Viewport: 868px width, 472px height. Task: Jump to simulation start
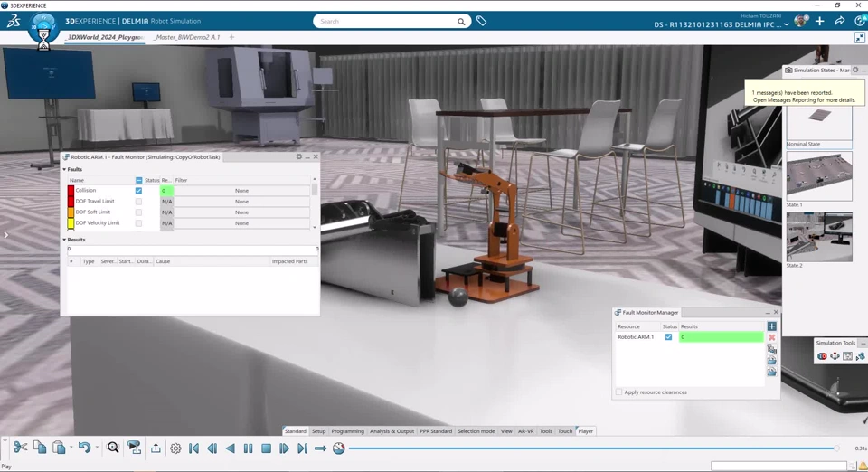193,448
